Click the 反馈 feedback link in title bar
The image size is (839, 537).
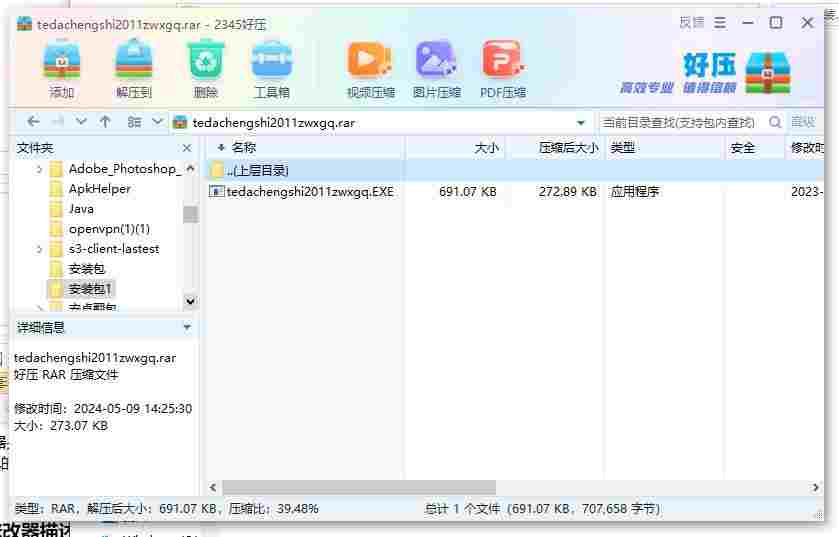pyautogui.click(x=692, y=23)
